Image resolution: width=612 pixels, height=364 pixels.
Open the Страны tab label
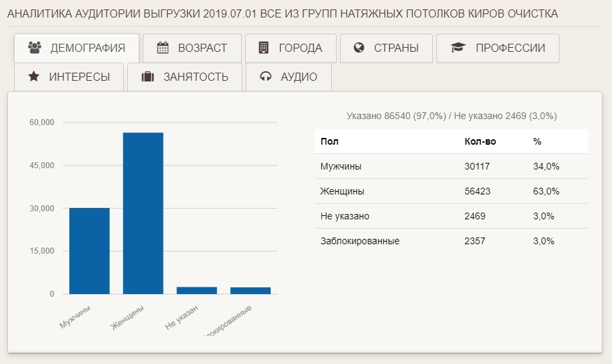tap(396, 48)
